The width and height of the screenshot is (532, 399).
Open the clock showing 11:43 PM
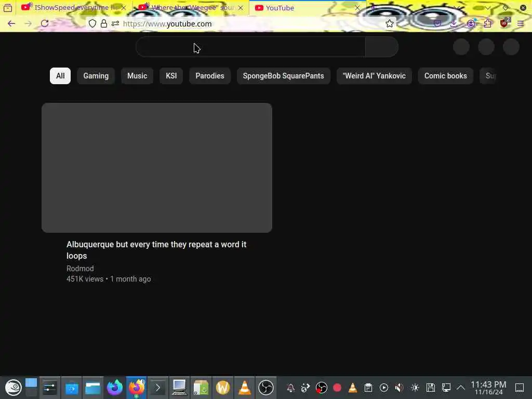(x=488, y=388)
